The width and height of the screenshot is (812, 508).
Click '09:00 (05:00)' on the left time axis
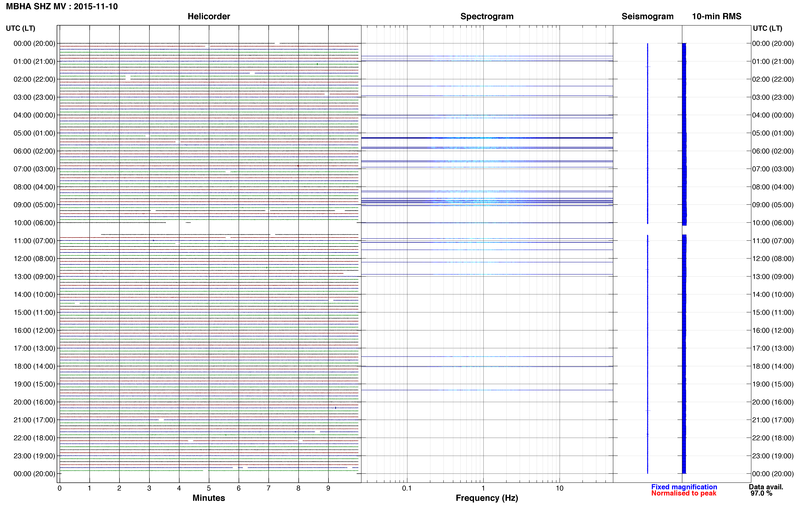[x=34, y=205]
